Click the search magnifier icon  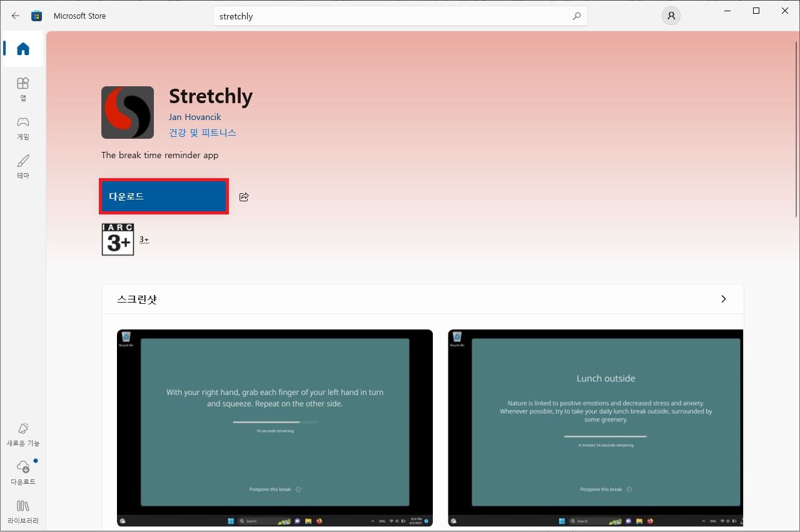click(x=577, y=16)
